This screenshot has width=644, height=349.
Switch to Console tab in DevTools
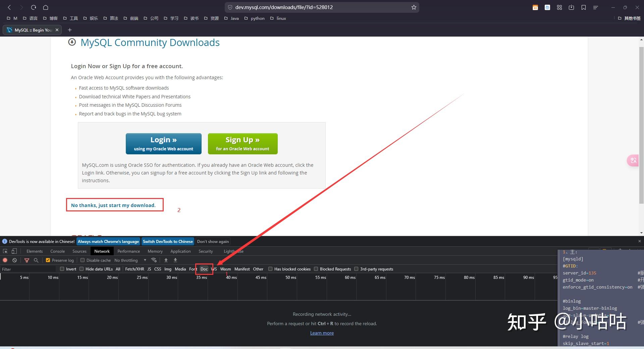point(57,251)
